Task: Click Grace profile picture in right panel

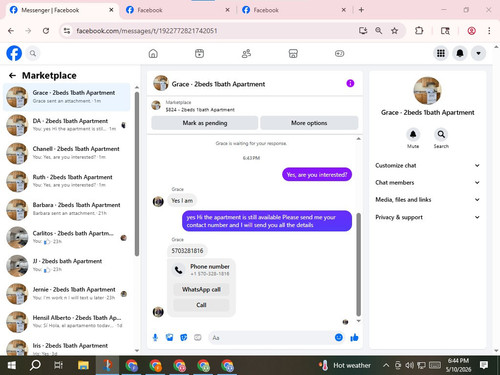Action: pyautogui.click(x=427, y=91)
